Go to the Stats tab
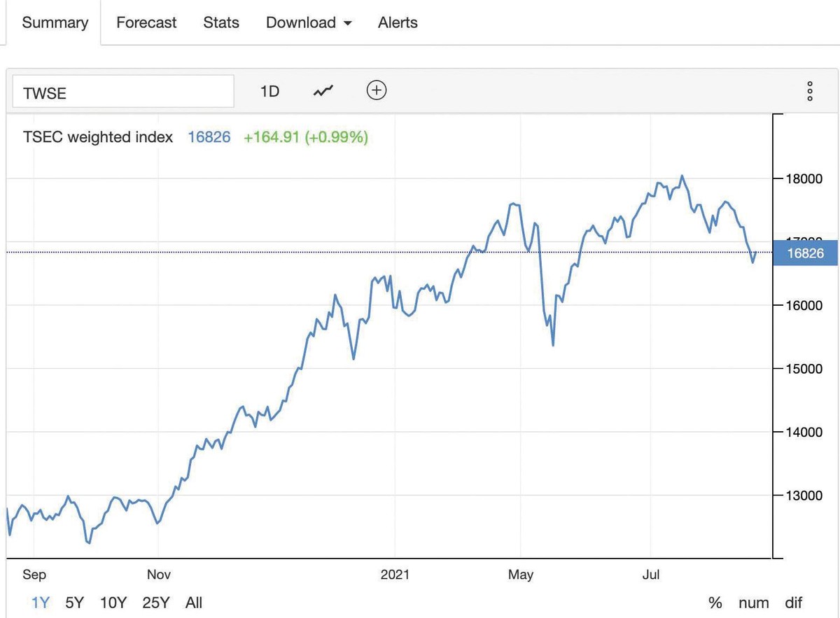 [x=221, y=22]
